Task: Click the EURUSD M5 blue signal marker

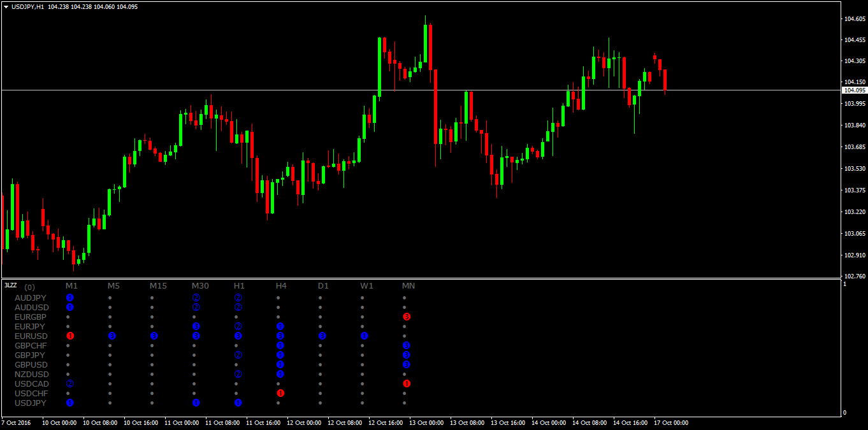Action: [112, 336]
